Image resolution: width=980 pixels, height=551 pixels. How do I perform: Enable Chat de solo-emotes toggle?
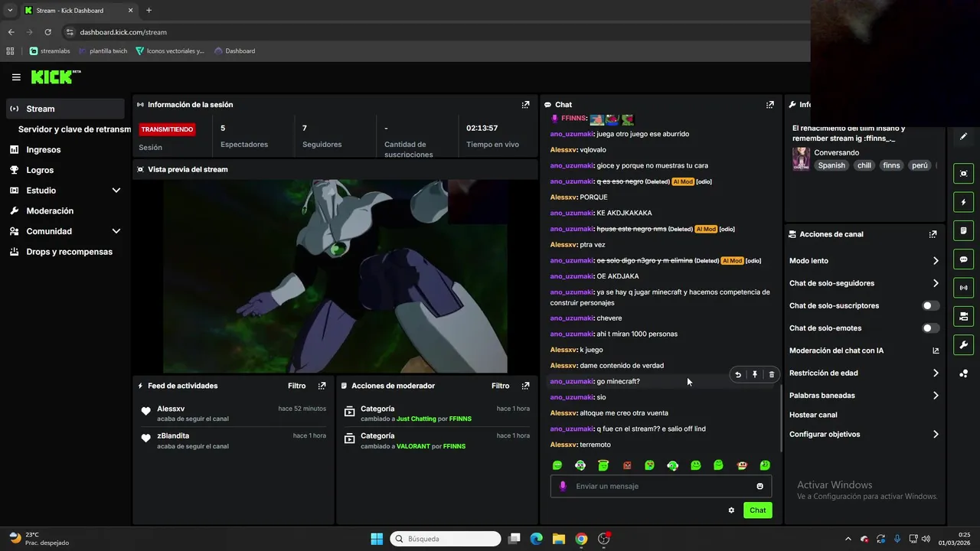pos(930,328)
